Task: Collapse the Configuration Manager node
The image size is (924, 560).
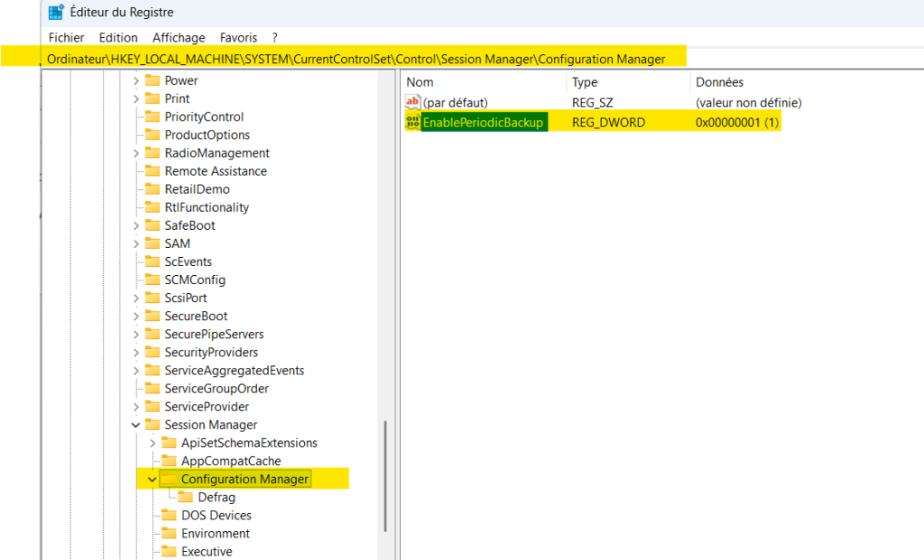Action: point(152,479)
